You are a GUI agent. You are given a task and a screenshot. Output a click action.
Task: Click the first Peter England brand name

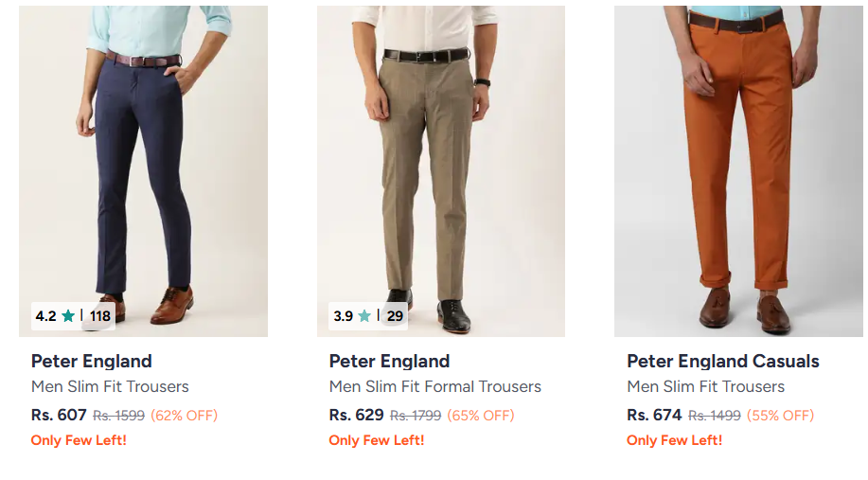(x=91, y=361)
